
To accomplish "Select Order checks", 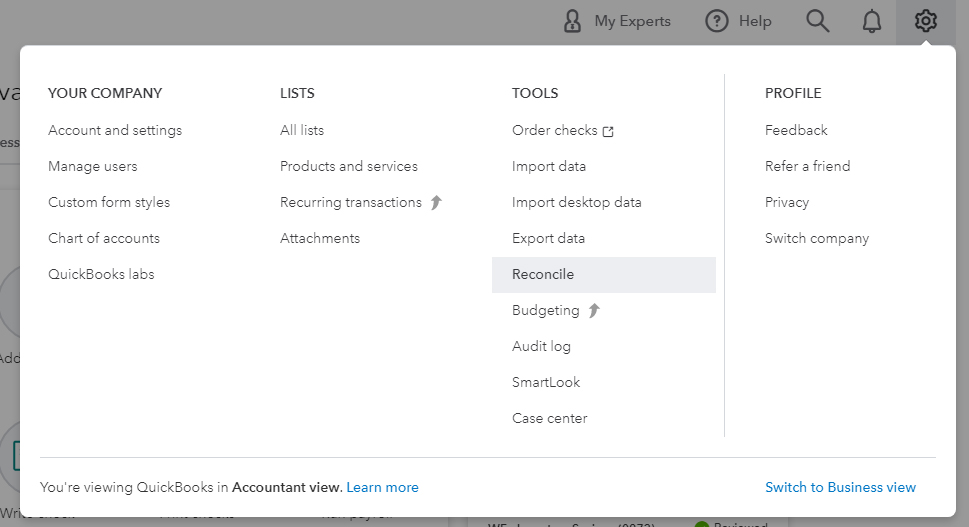I will [x=554, y=130].
